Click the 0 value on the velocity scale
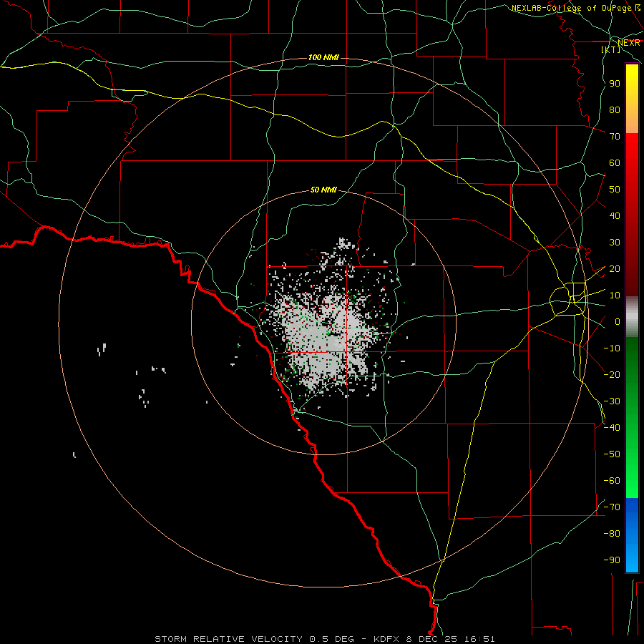 [x=618, y=321]
